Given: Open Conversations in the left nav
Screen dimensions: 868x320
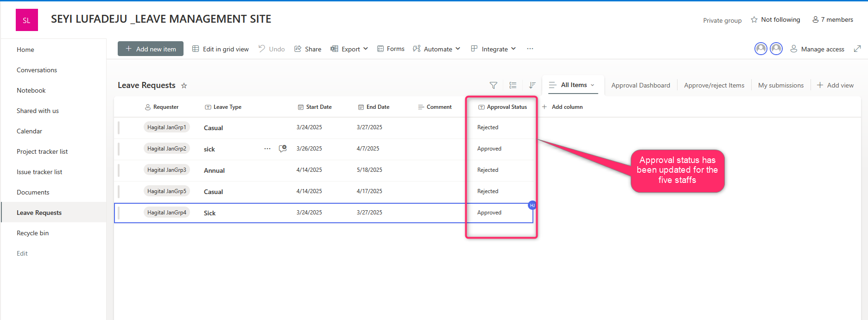Looking at the screenshot, I should tap(37, 70).
